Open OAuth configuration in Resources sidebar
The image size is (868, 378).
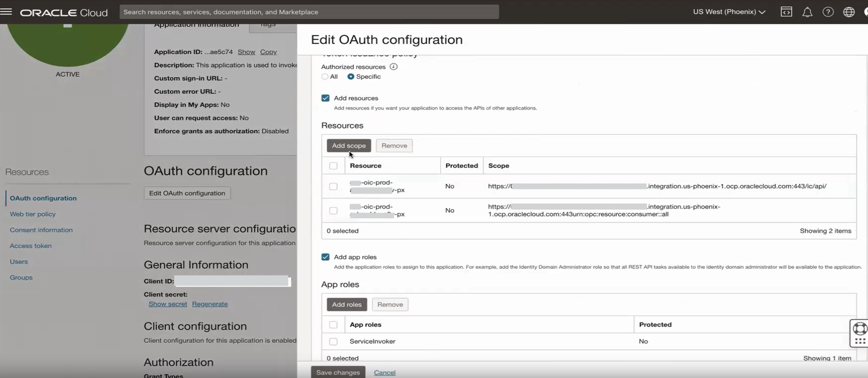click(43, 198)
